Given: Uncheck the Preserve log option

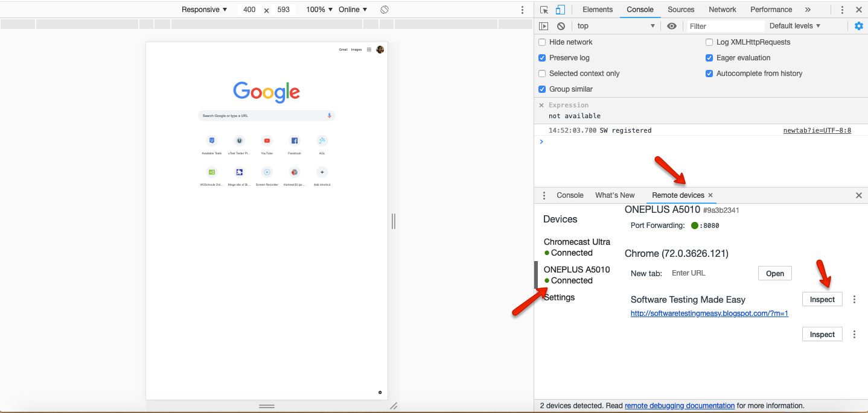Looking at the screenshot, I should point(541,57).
